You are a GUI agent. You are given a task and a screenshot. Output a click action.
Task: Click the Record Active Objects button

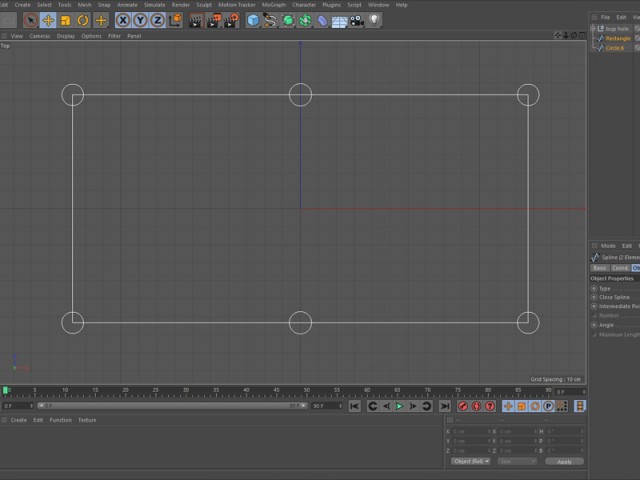463,406
